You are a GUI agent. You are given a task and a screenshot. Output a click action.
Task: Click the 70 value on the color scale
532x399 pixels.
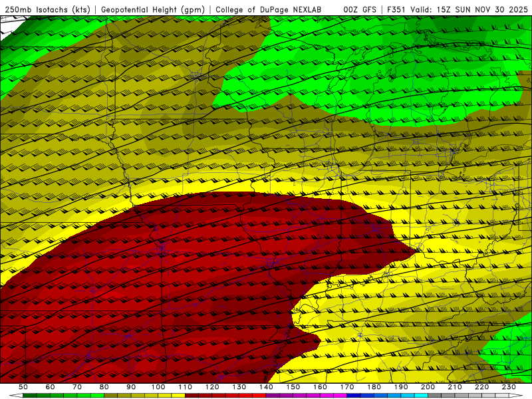(77, 387)
